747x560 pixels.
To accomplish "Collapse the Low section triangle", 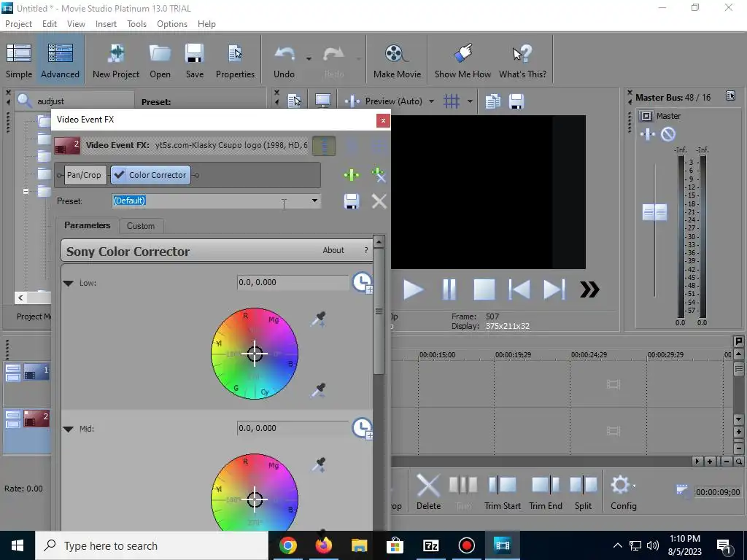I will pos(68,284).
